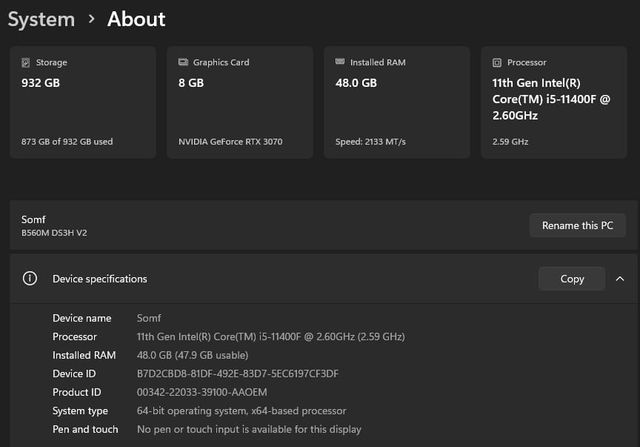Copy the device specifications

(x=572, y=279)
